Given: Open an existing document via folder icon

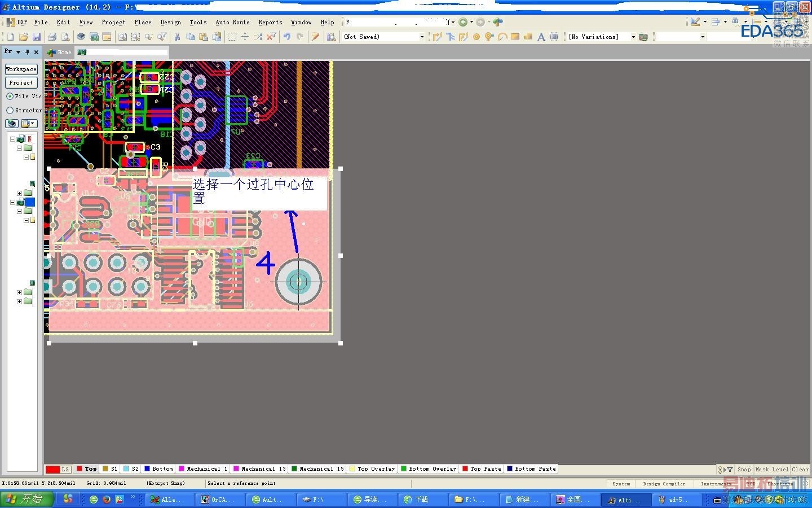Looking at the screenshot, I should coord(24,37).
